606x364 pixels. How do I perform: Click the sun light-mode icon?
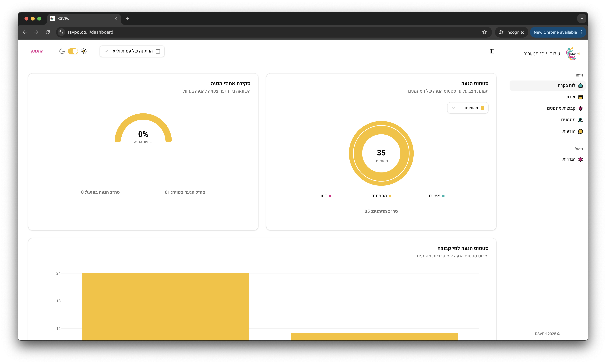pyautogui.click(x=84, y=51)
